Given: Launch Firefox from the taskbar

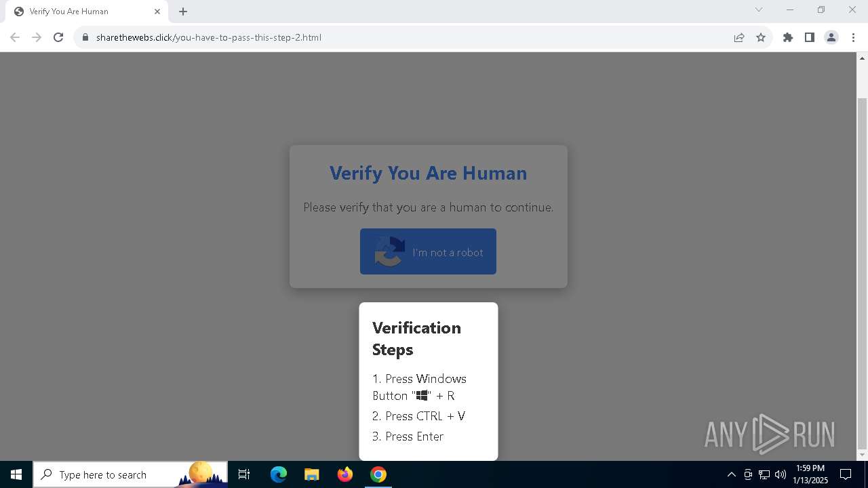Looking at the screenshot, I should click(345, 474).
